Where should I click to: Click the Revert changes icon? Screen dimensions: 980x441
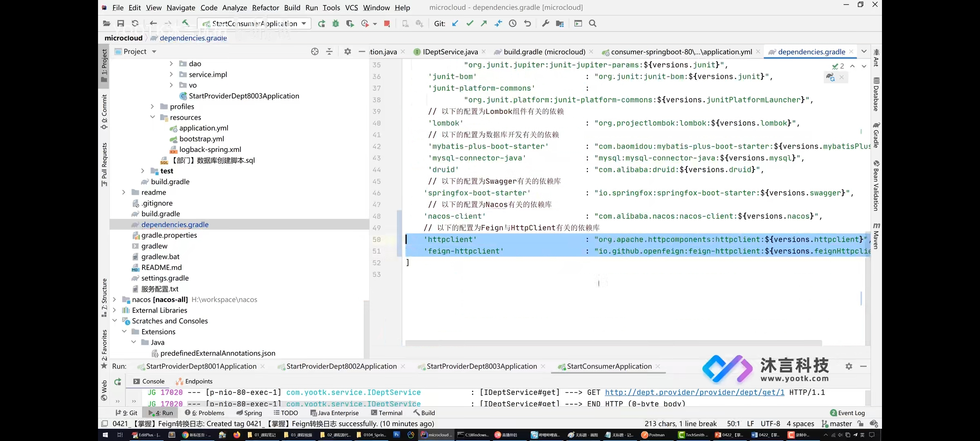pyautogui.click(x=528, y=23)
